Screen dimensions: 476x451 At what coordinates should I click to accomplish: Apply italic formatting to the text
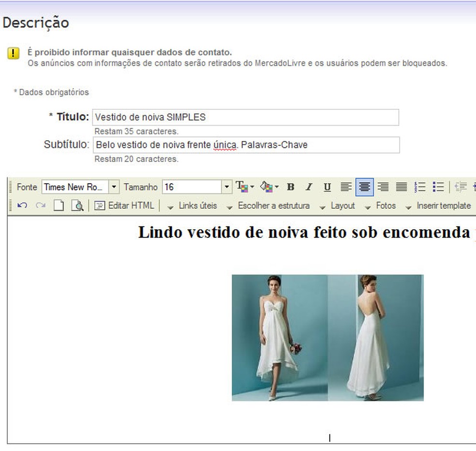309,187
